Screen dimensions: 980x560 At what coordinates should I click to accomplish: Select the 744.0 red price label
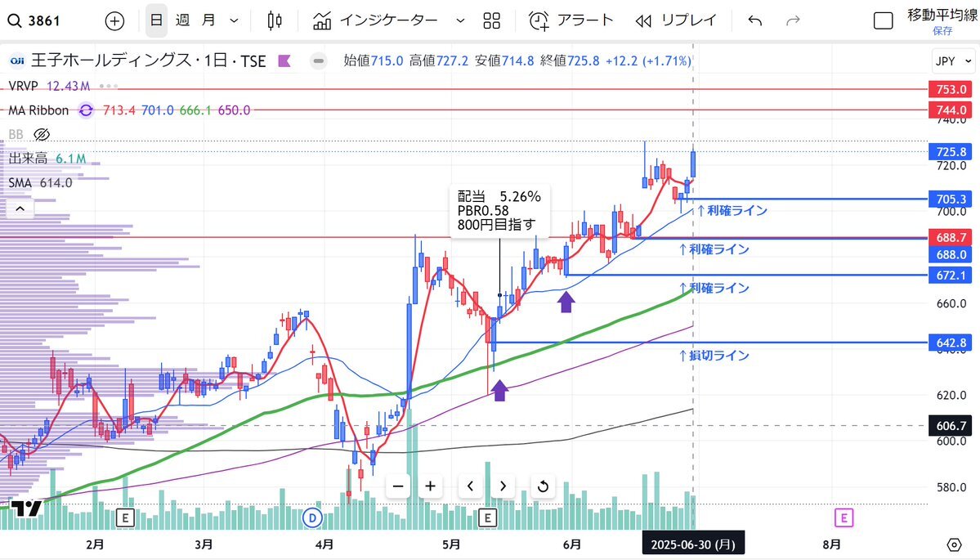[951, 110]
